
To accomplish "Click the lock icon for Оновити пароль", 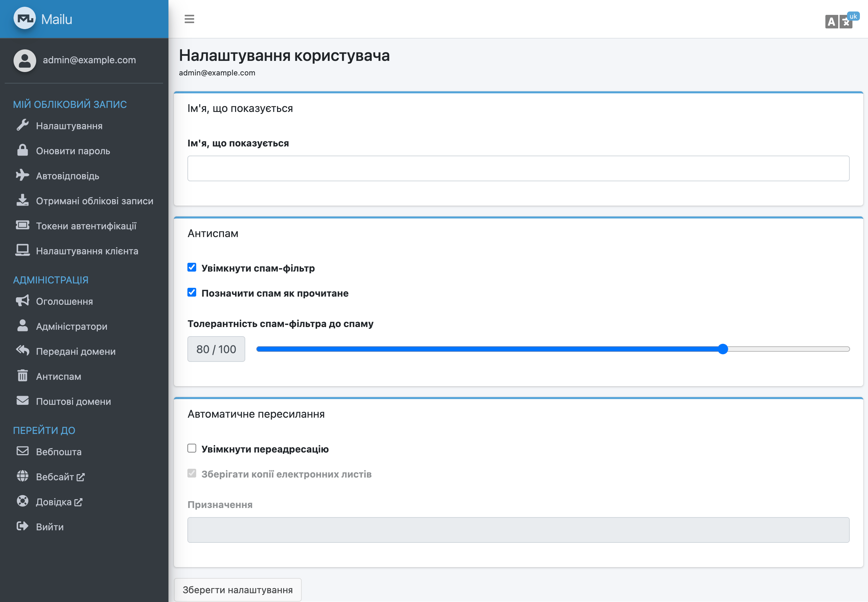I will 23,150.
